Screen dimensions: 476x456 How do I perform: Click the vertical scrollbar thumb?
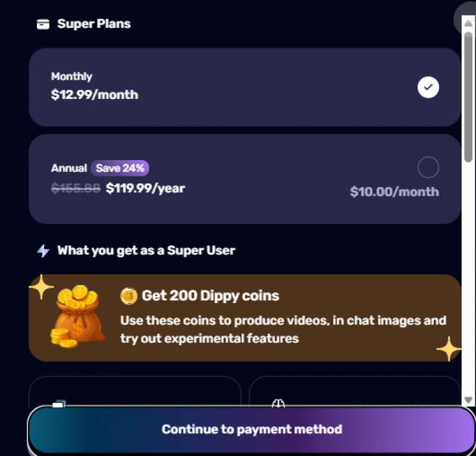[468, 95]
